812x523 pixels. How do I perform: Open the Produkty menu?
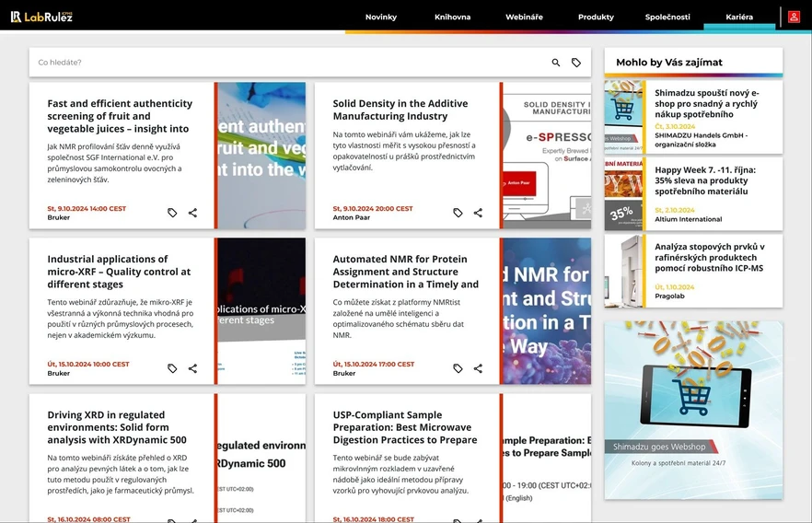tap(596, 17)
